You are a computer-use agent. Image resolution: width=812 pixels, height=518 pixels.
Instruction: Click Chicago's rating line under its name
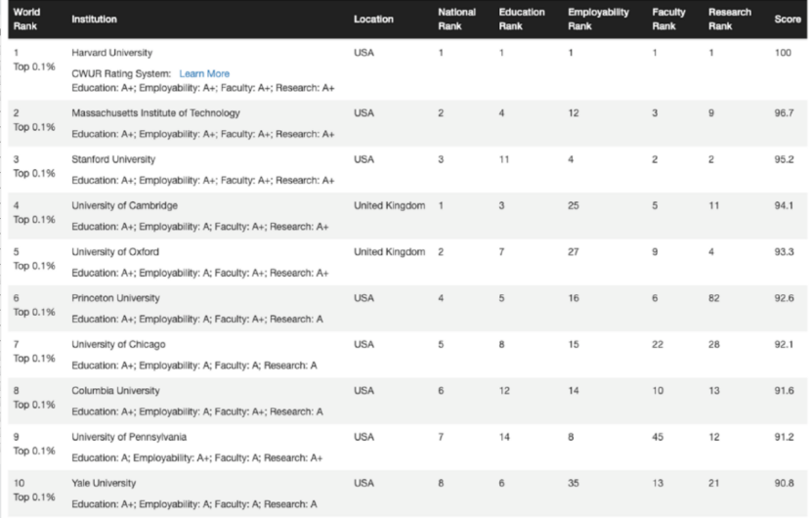point(194,366)
